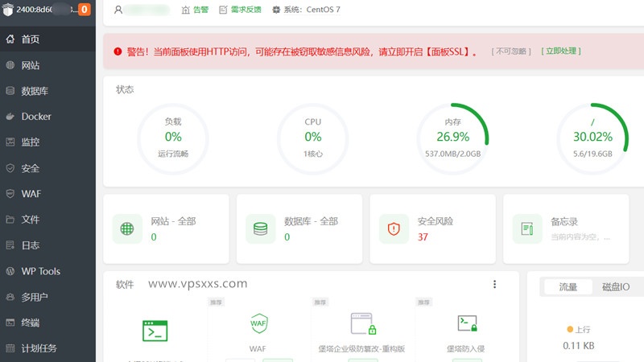Click the 堡塔防入侵 software icon
Image resolution: width=644 pixels, height=362 pixels.
tap(467, 323)
